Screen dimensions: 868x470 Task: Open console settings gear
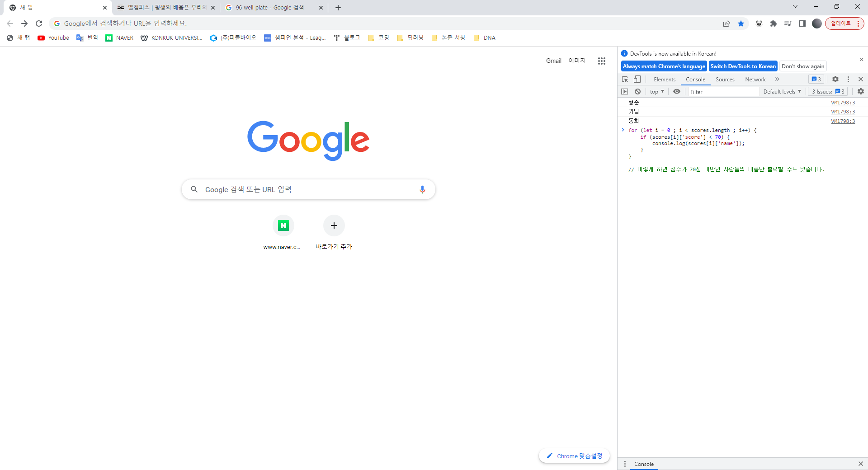pyautogui.click(x=861, y=92)
